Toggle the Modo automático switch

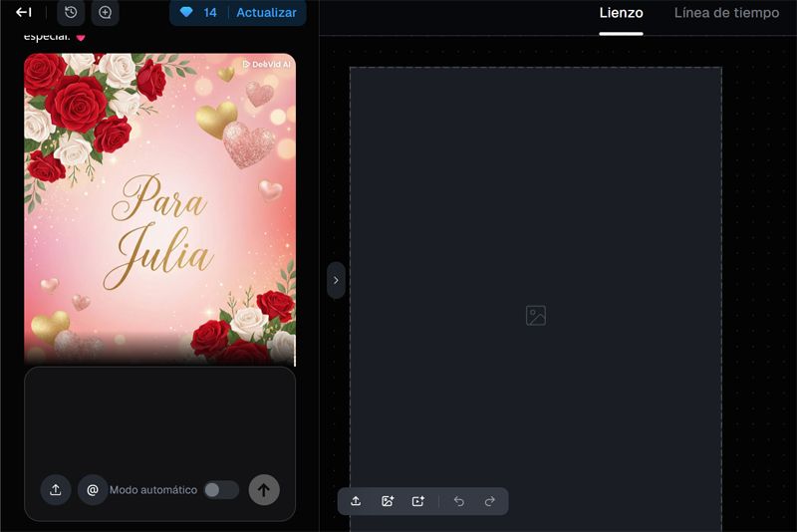tap(221, 490)
